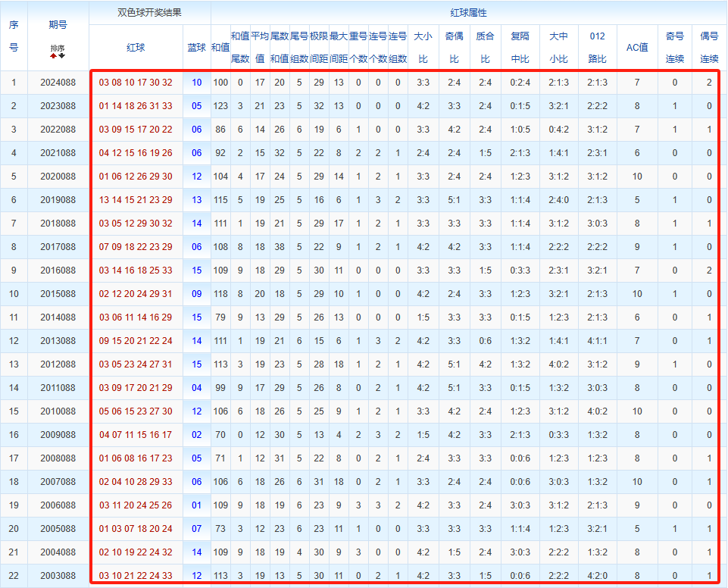Click the 期号 column header

tap(58, 25)
